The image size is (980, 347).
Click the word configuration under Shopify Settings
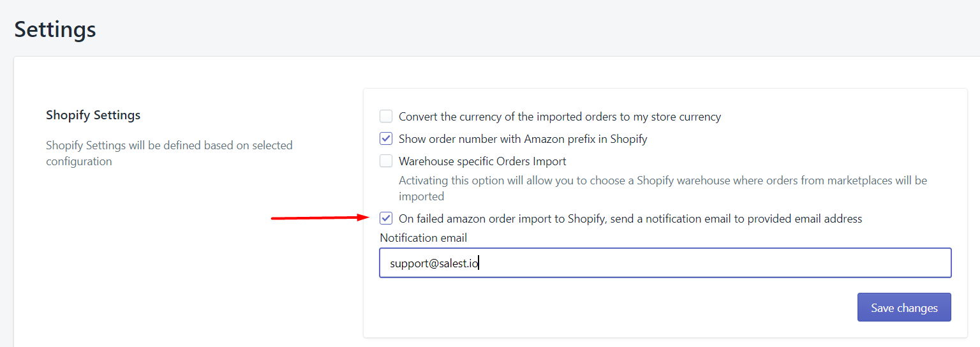point(79,161)
